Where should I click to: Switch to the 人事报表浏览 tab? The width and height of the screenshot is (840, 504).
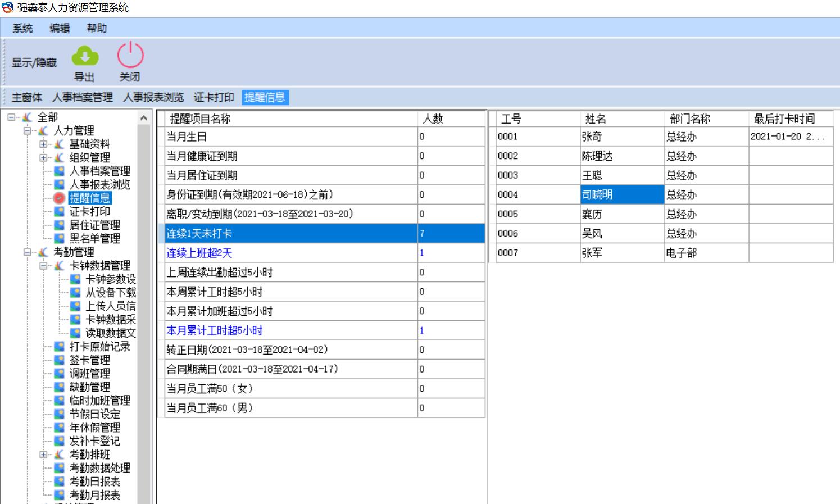pos(155,97)
